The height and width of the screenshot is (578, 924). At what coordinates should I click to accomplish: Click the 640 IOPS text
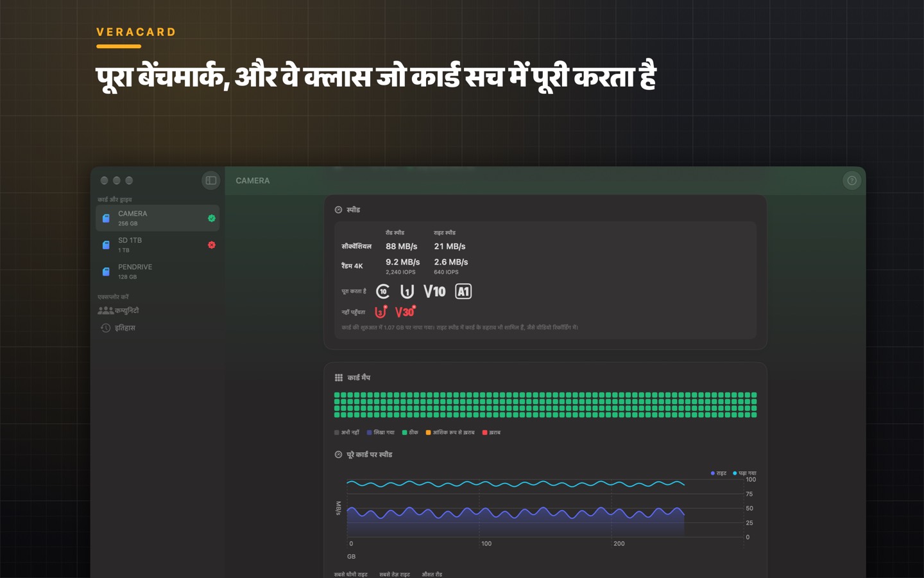[x=446, y=272]
